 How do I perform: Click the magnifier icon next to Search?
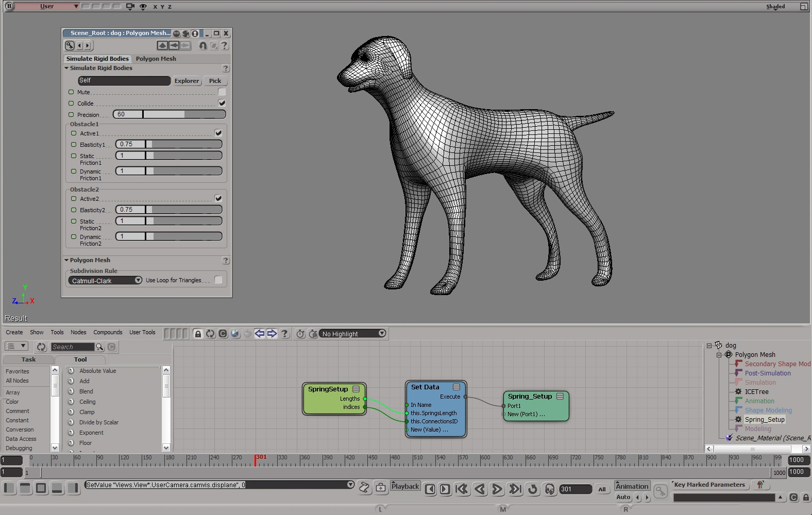coord(99,347)
